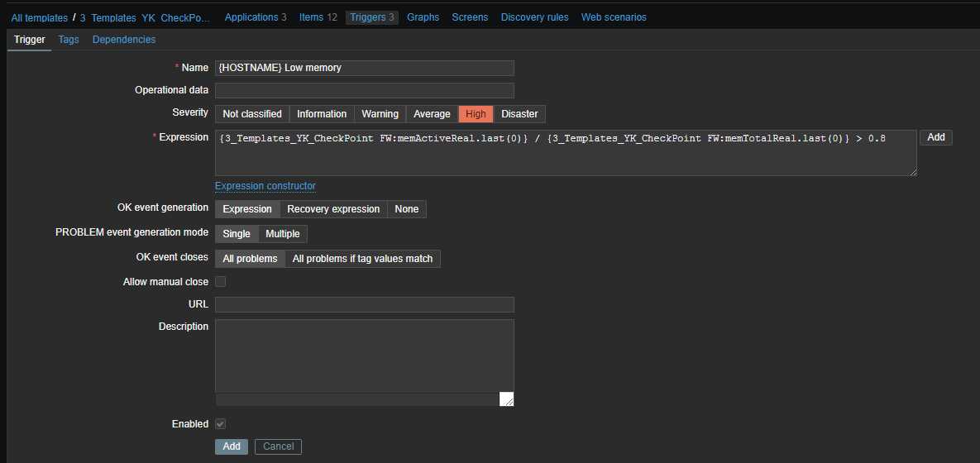
Task: Set severity to Average
Action: click(432, 114)
